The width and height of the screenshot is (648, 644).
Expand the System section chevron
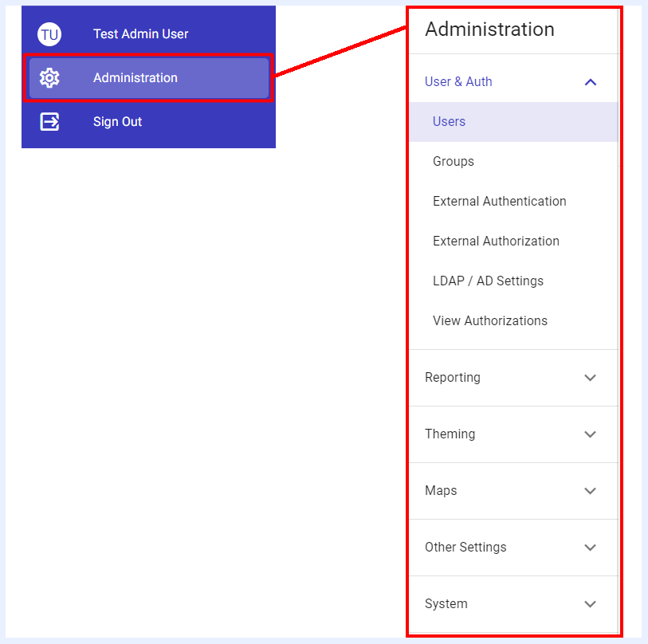point(590,604)
